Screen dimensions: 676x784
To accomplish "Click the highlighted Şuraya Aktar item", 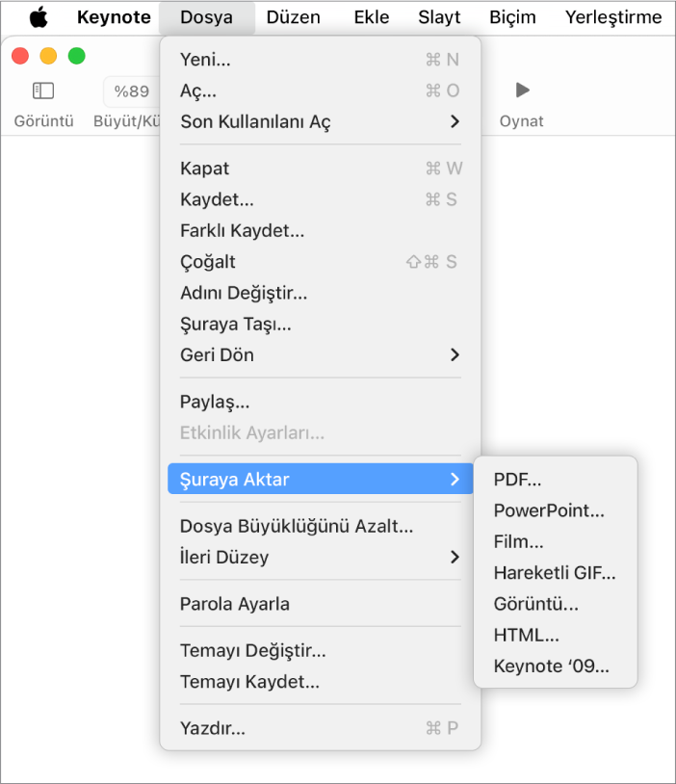I will click(321, 479).
